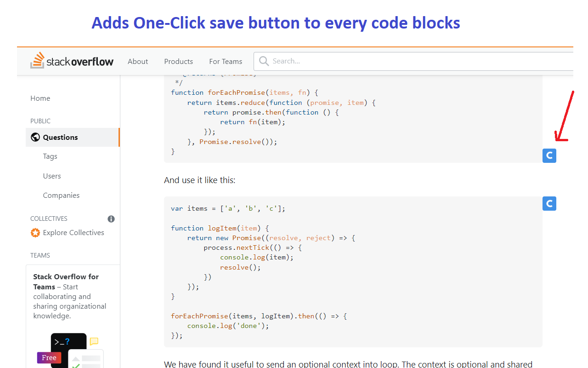588x368 pixels.
Task: Open the About page
Action: (138, 61)
